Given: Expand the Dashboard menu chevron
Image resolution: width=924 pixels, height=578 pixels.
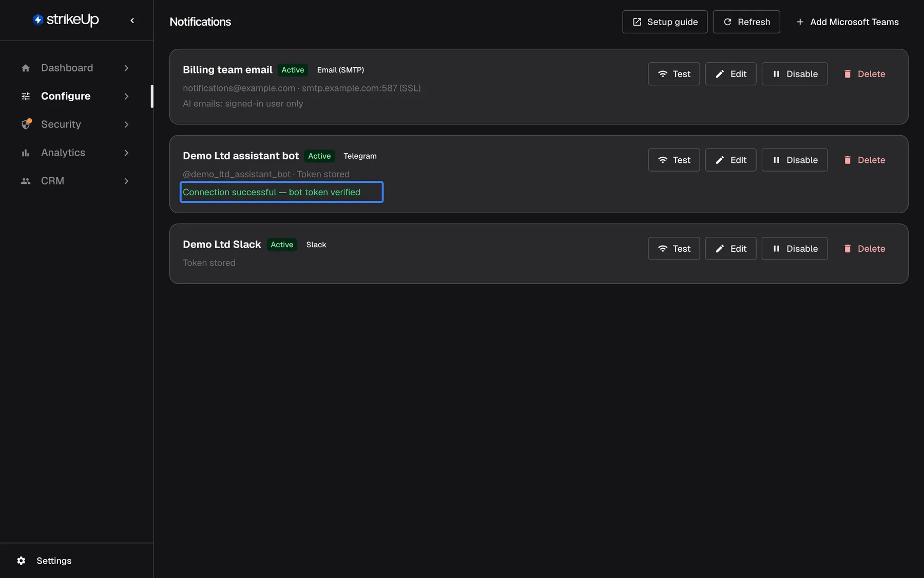Looking at the screenshot, I should [126, 68].
